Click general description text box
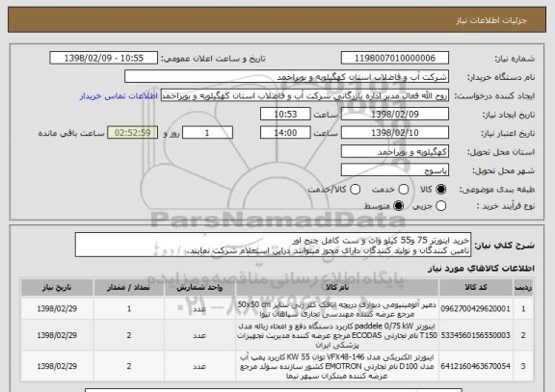Image resolution: width=555 pixels, height=392 pixels. (273, 245)
